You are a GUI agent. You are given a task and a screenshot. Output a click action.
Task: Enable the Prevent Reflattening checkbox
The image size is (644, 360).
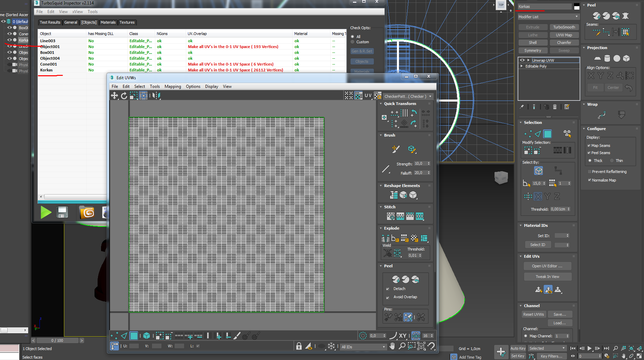[x=590, y=172]
